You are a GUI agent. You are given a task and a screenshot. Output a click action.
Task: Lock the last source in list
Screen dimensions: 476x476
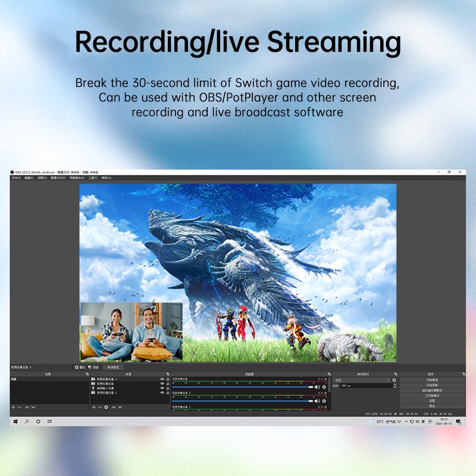click(x=168, y=393)
